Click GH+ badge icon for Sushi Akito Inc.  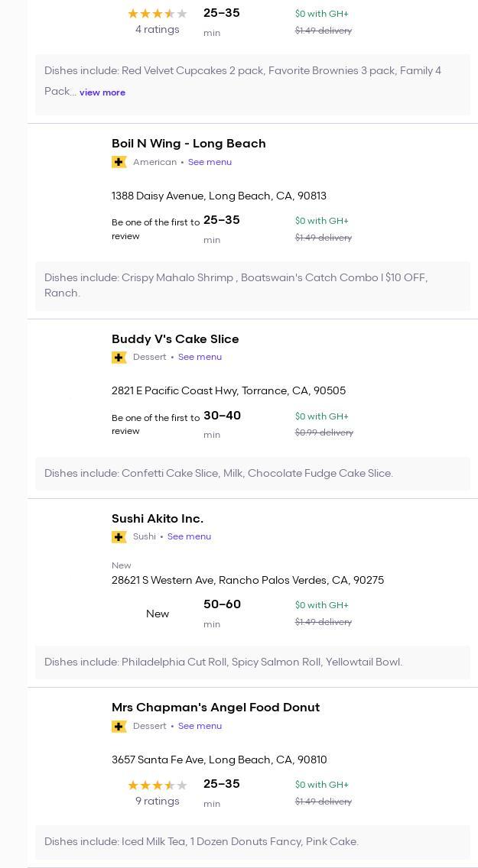[119, 537]
